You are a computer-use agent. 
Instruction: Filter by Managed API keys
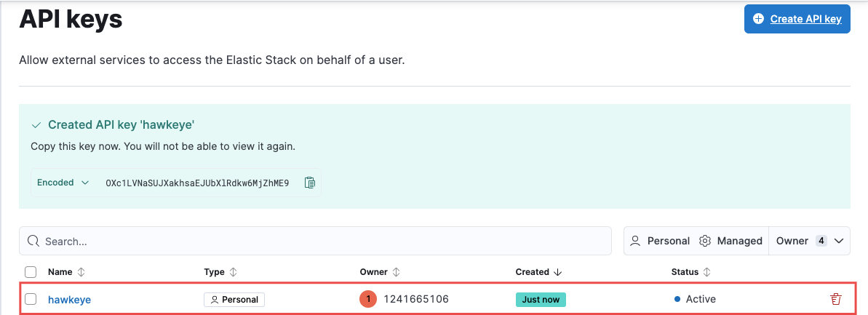coord(731,241)
